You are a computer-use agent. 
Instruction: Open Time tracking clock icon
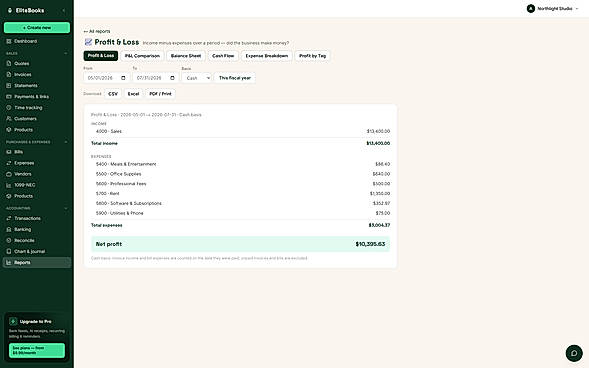tap(9, 107)
